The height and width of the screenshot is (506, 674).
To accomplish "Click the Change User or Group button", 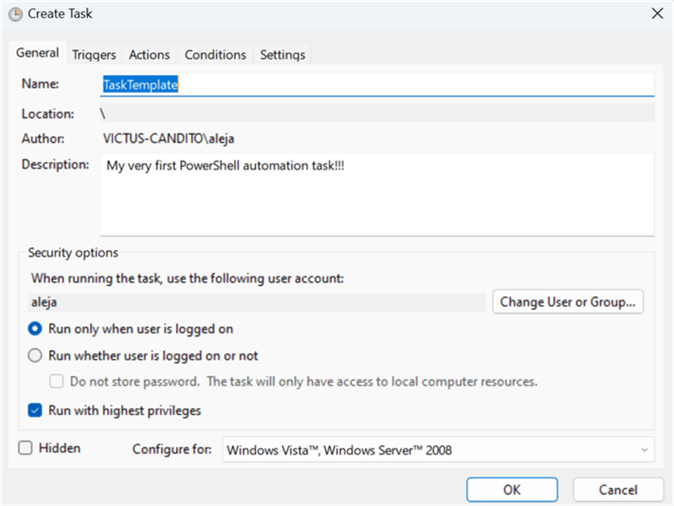I will pos(568,301).
